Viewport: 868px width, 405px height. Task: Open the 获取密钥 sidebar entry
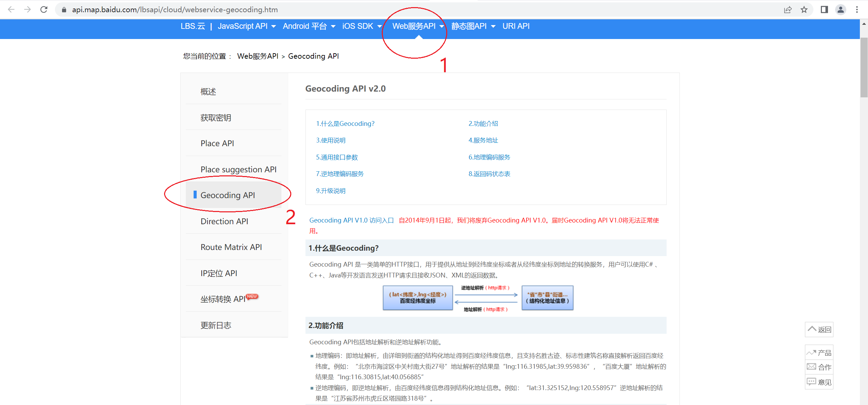(216, 117)
